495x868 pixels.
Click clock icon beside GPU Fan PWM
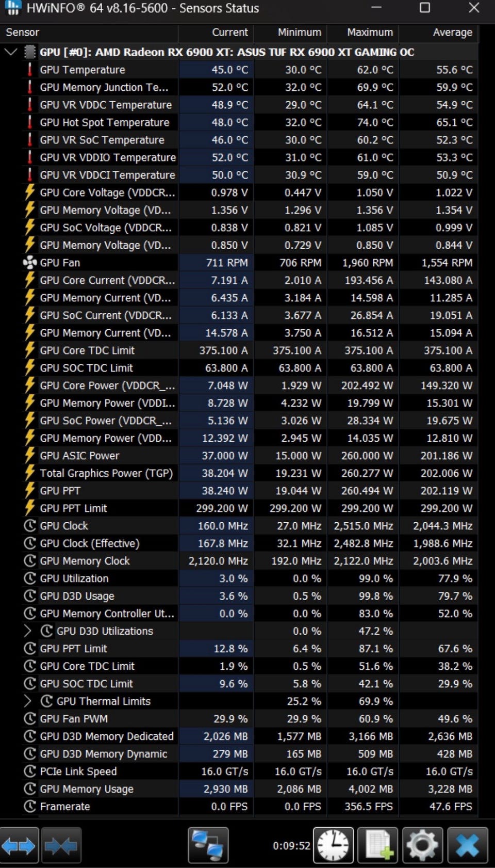point(30,719)
